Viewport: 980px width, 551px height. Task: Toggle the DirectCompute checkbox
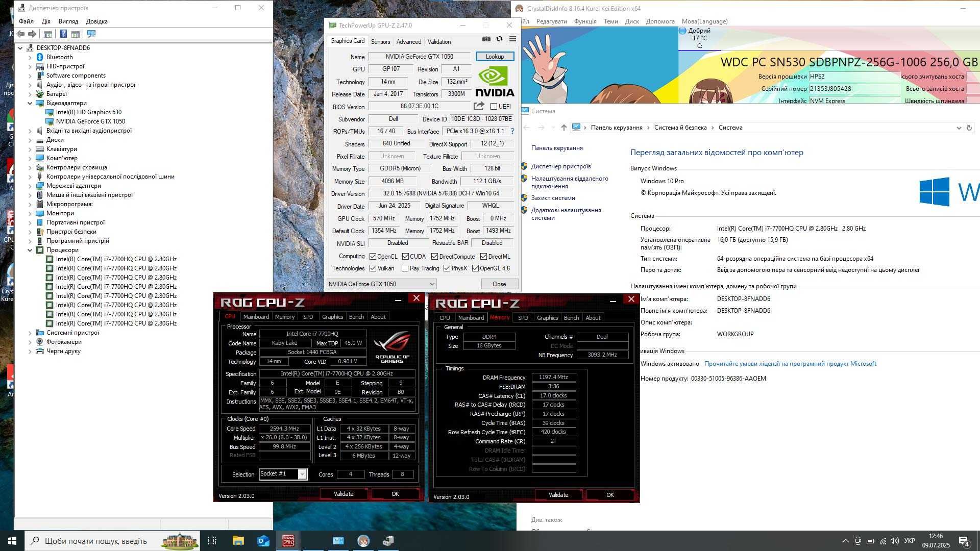pyautogui.click(x=435, y=257)
